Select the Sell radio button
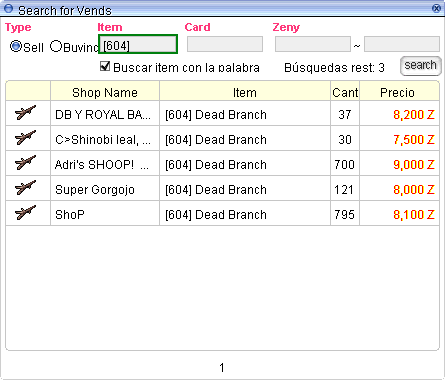 (16, 46)
